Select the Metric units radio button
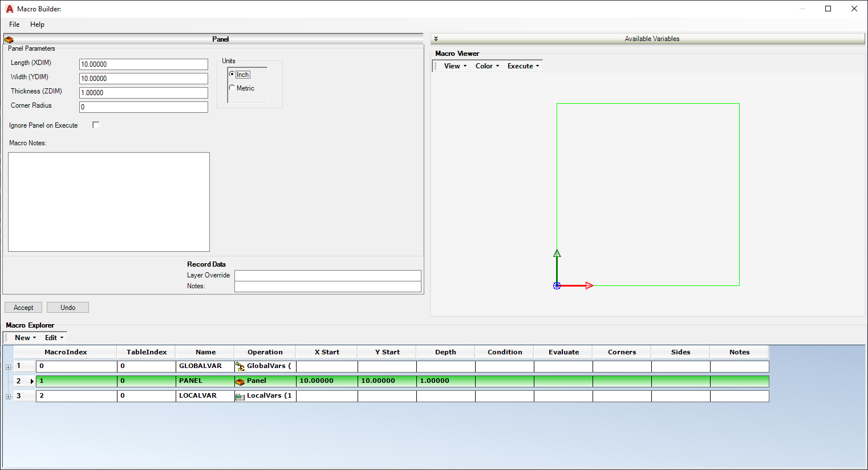This screenshot has height=470, width=868. [232, 88]
